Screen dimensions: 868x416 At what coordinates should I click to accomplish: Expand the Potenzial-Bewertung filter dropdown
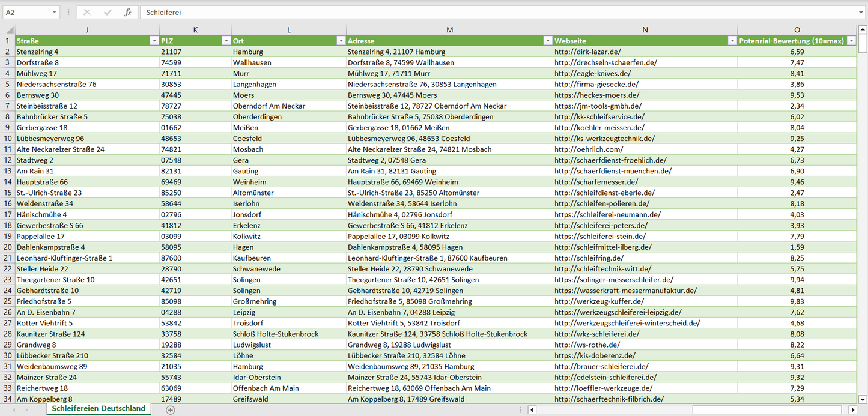851,41
